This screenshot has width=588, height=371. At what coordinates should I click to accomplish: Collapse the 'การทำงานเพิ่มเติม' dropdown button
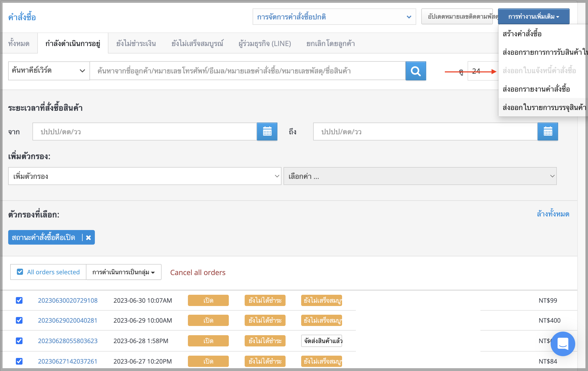pyautogui.click(x=534, y=17)
